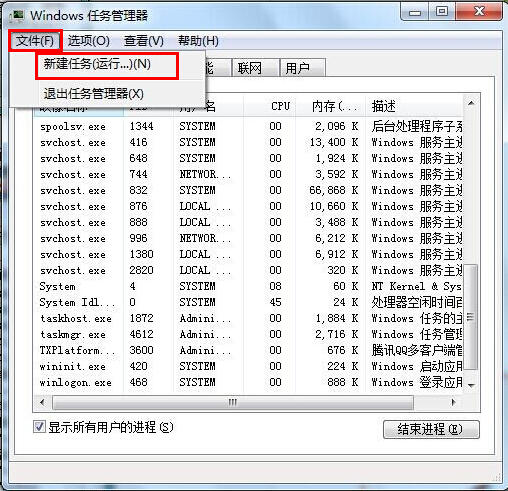This screenshot has width=508, height=491.
Task: Click memory value 13,400 K
Action: pos(334,142)
